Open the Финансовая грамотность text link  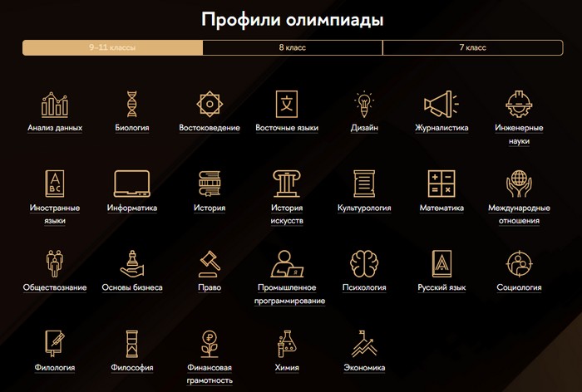click(210, 374)
